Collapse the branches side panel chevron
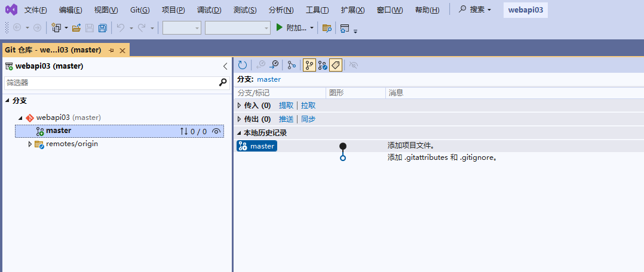Image resolution: width=644 pixels, height=272 pixels. (x=225, y=66)
